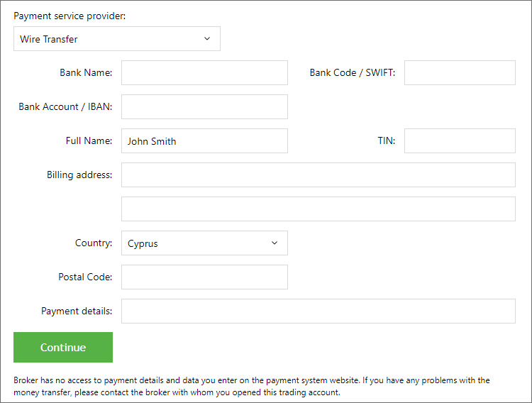Click the Payment details label
This screenshot has height=403, width=532.
pyautogui.click(x=77, y=311)
